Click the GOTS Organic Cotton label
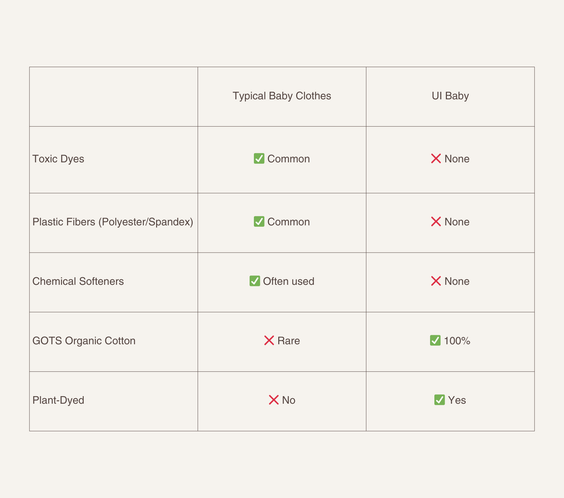Image resolution: width=564 pixels, height=498 pixels. click(x=84, y=341)
